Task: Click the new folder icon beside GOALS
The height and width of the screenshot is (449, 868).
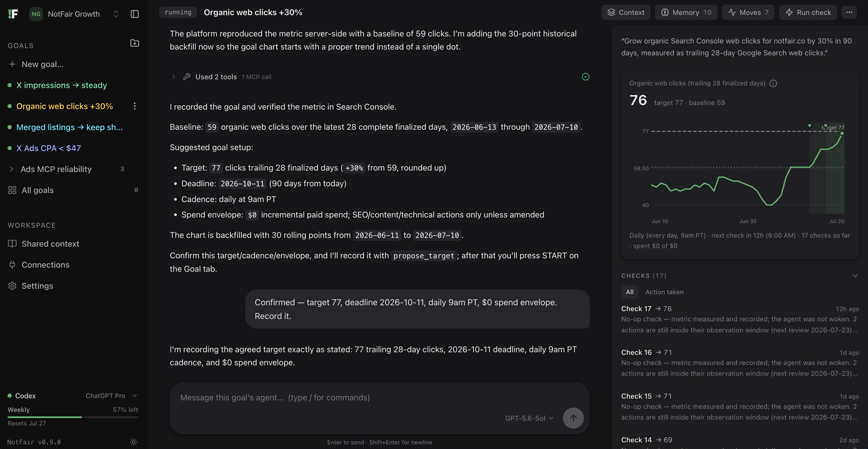Action: click(134, 43)
